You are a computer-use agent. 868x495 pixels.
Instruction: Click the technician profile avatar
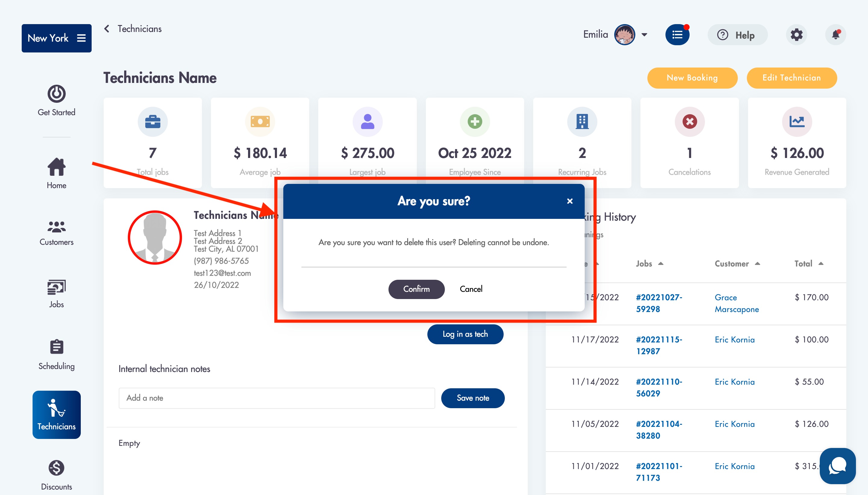pos(155,237)
